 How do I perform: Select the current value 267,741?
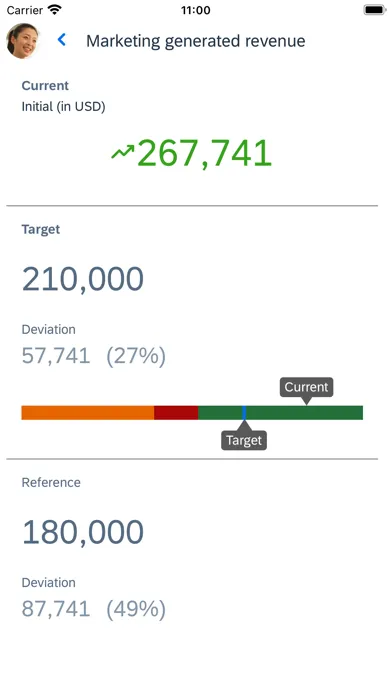204,154
